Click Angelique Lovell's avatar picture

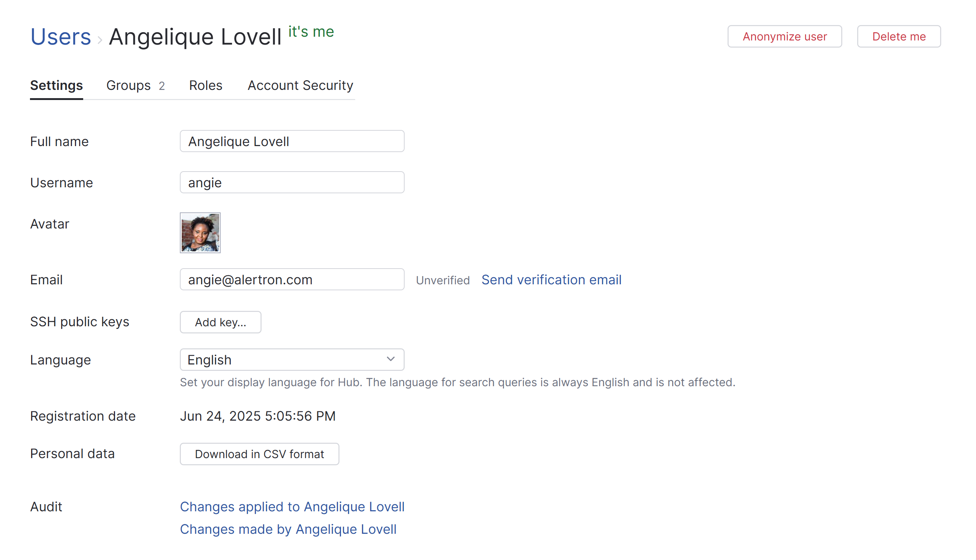[x=200, y=233]
